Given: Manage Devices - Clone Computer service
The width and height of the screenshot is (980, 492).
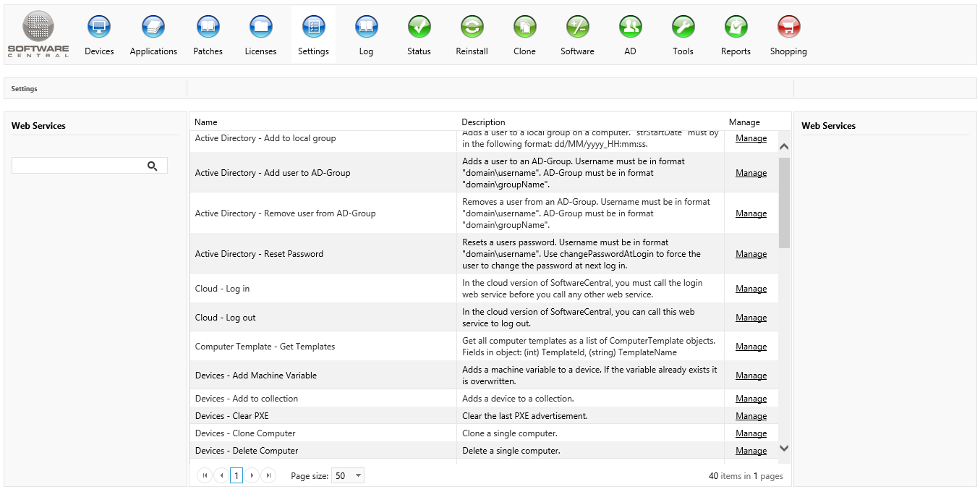Looking at the screenshot, I should point(751,433).
